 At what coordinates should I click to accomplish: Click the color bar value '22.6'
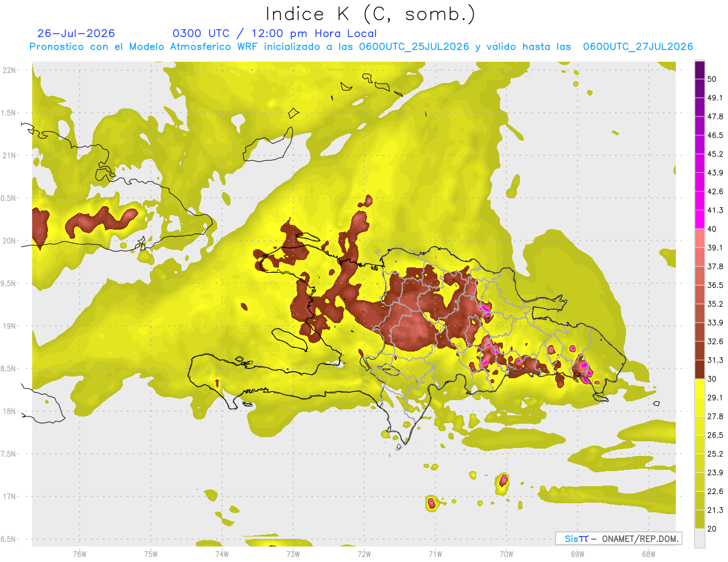[715, 491]
